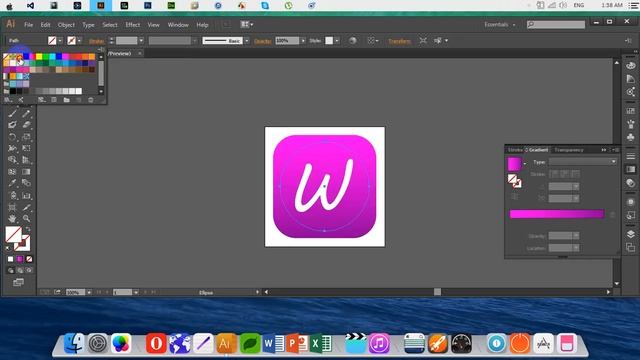Click the Reverse Gradient icon
Image resolution: width=640 pixels, height=360 pixels.
(x=515, y=197)
